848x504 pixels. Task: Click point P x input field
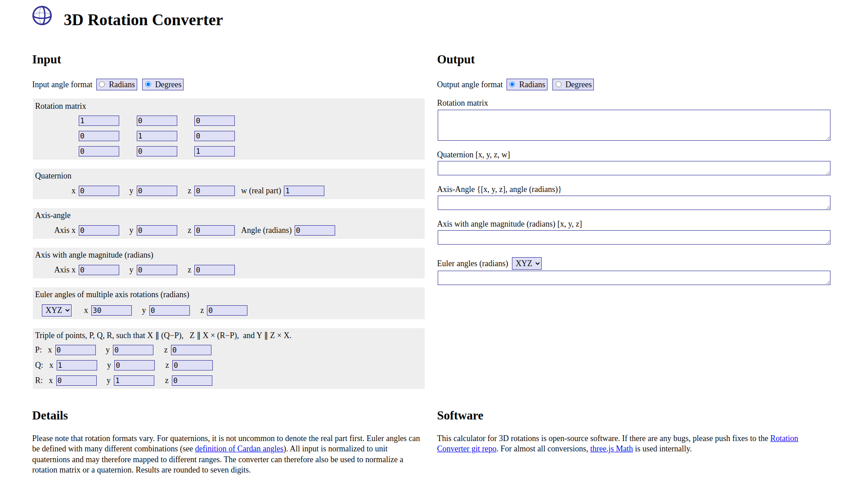pyautogui.click(x=76, y=350)
